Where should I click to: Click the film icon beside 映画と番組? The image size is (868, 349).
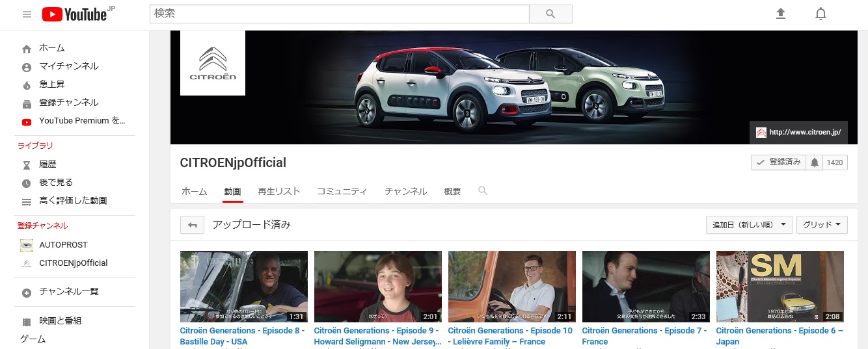(27, 322)
